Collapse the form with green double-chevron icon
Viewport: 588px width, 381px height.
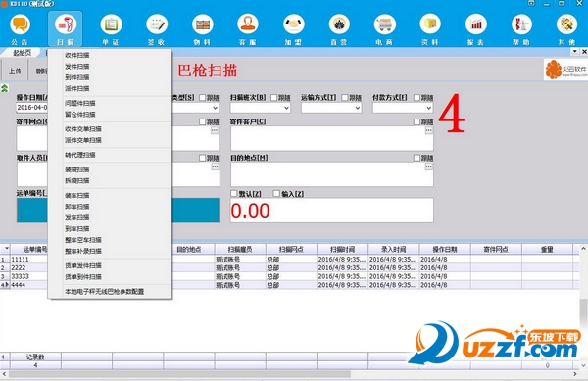pos(5,88)
